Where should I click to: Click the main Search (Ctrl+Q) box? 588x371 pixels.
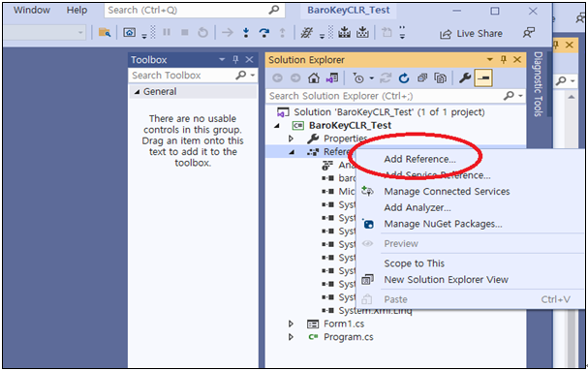[195, 10]
